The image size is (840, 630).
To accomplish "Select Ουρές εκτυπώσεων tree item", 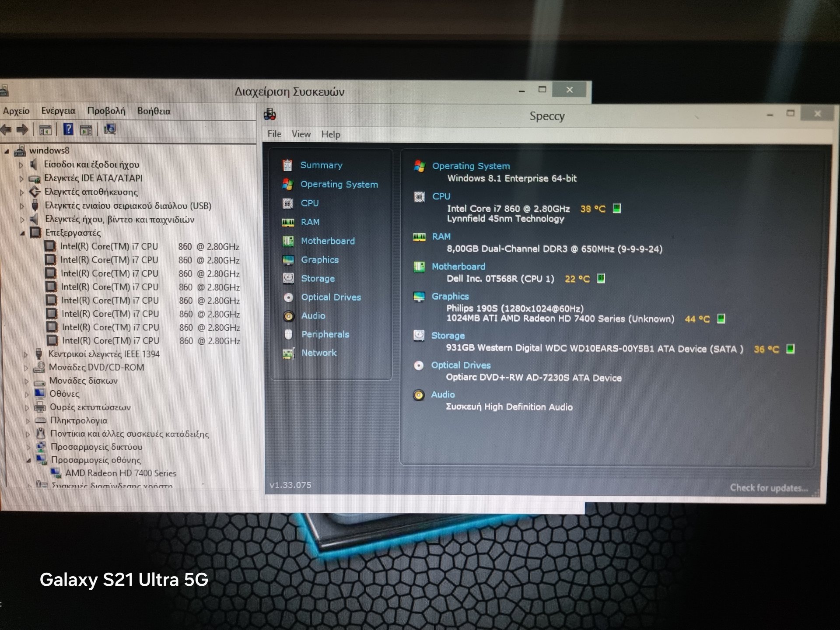I will click(x=90, y=407).
